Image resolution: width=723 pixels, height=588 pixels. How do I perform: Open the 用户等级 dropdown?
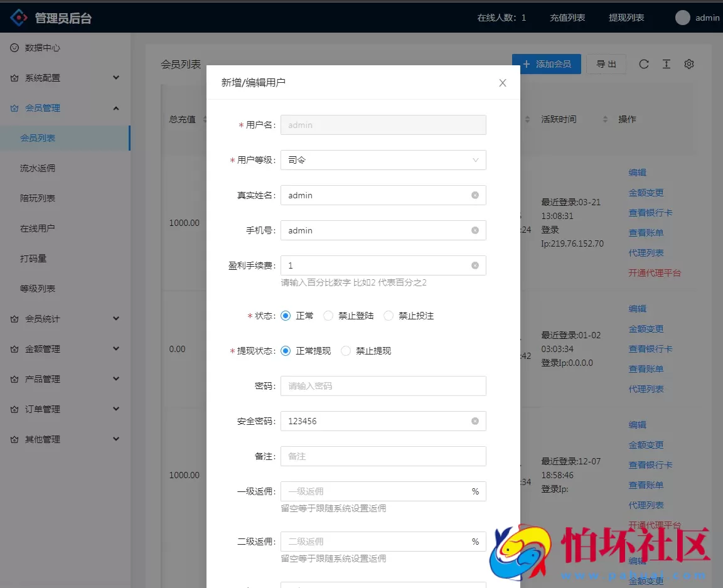[383, 160]
